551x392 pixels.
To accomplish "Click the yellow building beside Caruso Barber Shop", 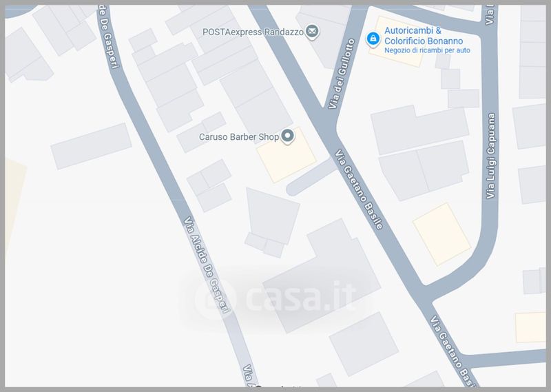I will point(287,155).
